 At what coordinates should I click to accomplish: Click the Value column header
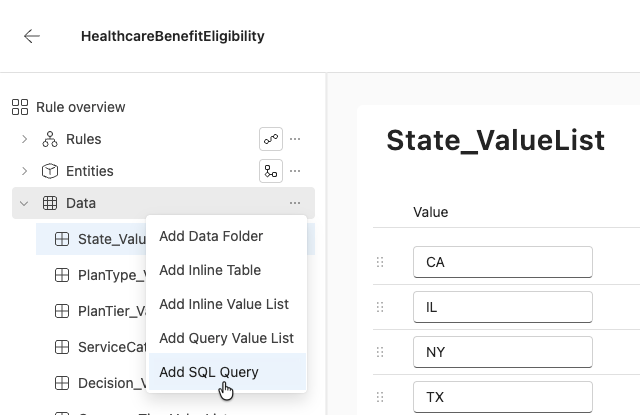tap(431, 212)
